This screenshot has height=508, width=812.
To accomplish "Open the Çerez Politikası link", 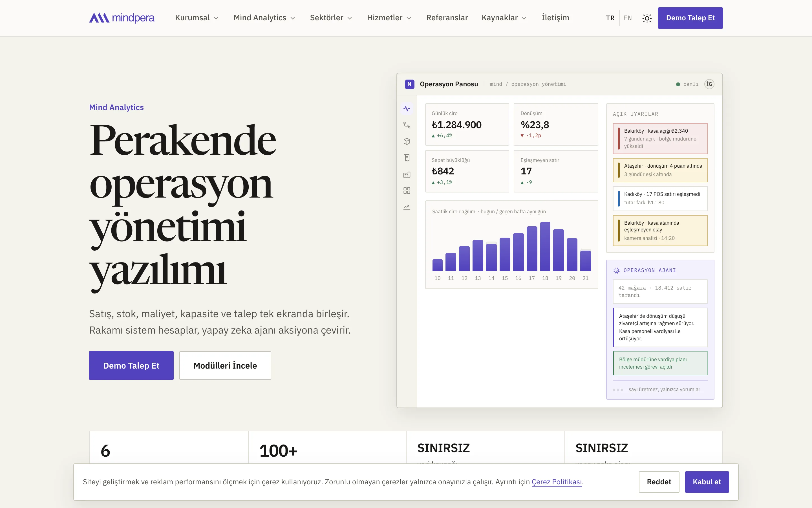I will [x=557, y=482].
